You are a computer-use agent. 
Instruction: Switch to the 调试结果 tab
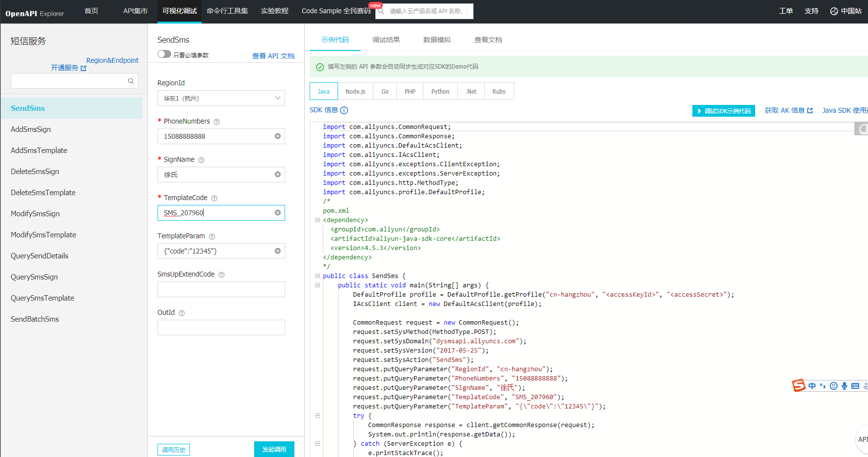(386, 40)
